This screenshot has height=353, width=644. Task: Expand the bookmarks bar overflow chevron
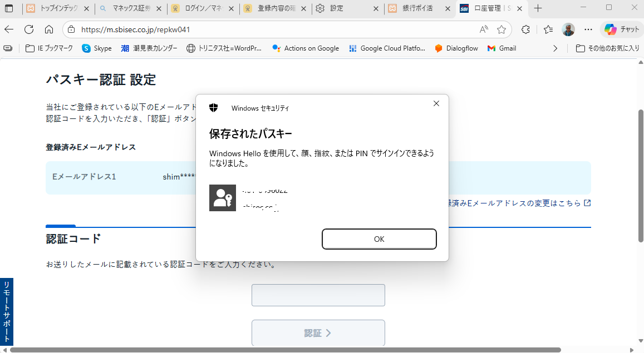click(x=555, y=48)
